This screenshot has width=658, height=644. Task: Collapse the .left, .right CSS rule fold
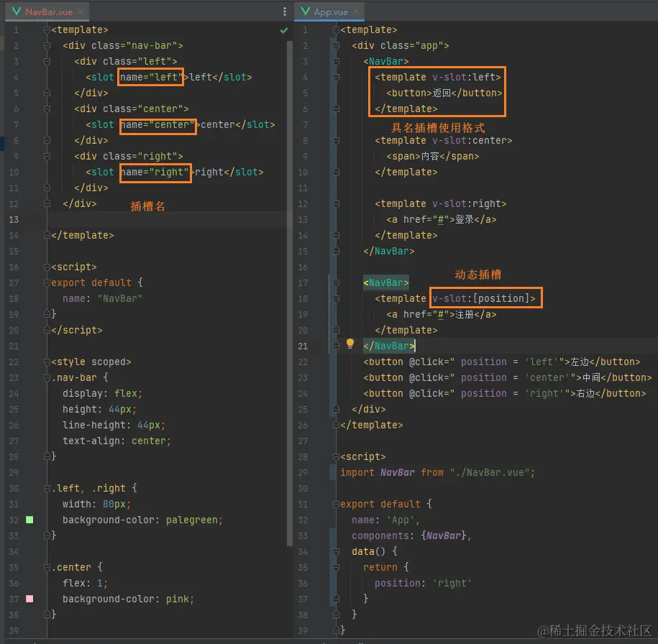(47, 488)
